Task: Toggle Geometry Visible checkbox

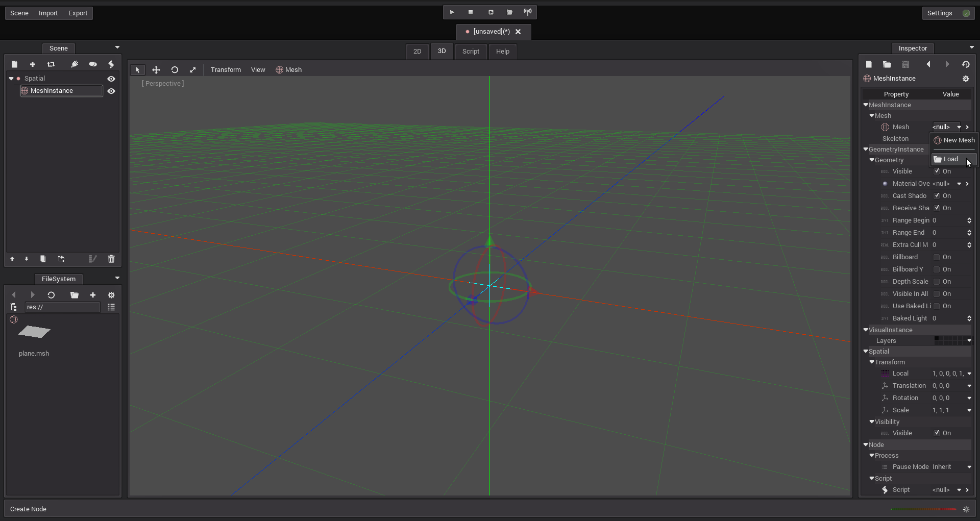Action: pos(937,171)
